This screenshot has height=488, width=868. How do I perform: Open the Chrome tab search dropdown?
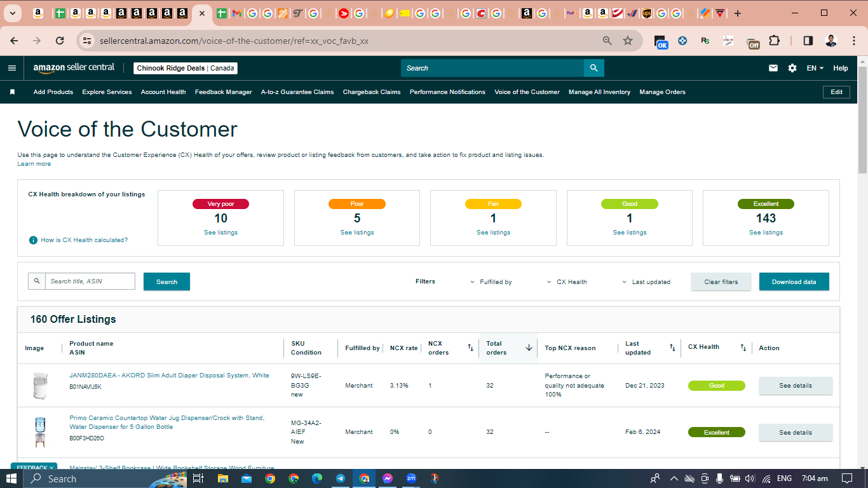12,13
